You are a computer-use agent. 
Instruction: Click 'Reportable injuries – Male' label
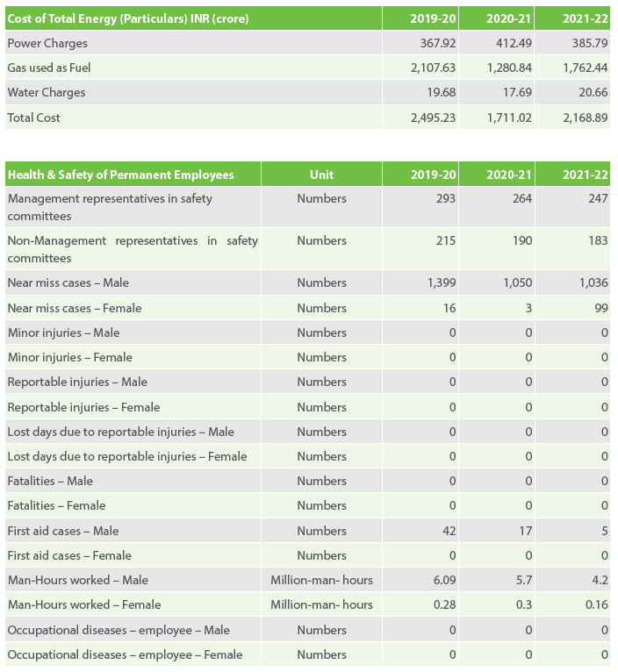click(x=77, y=382)
